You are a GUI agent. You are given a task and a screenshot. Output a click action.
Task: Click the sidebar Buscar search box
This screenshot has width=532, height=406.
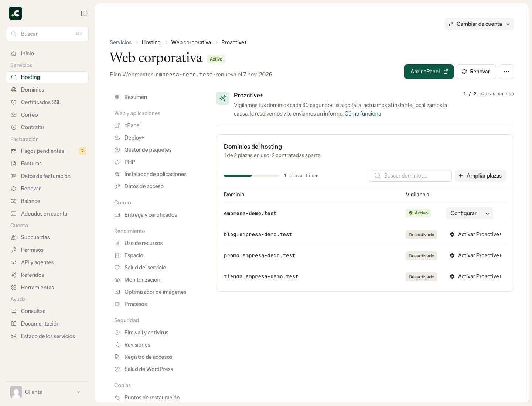47,34
